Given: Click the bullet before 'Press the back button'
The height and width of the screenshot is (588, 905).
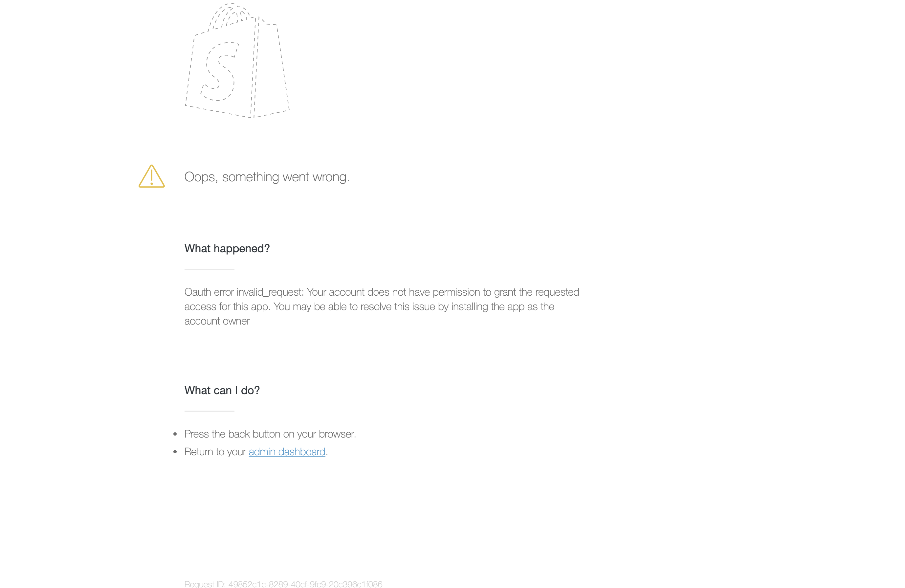Looking at the screenshot, I should tap(175, 434).
